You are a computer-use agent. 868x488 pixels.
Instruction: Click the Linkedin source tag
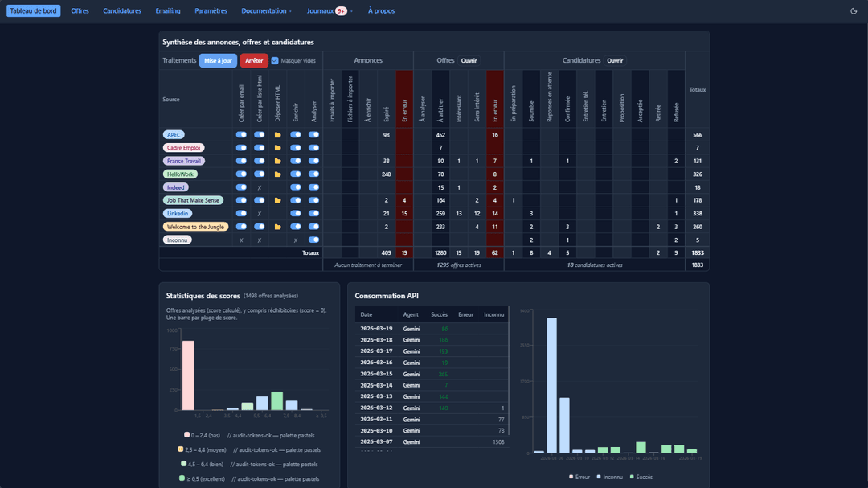click(178, 214)
